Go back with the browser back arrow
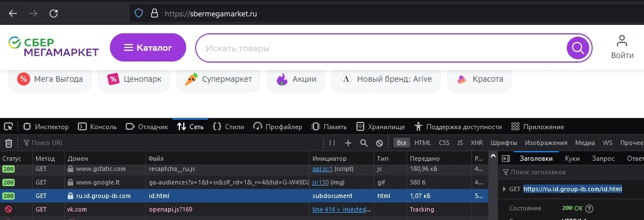Screen dimensions: 644x220 click(x=13, y=14)
